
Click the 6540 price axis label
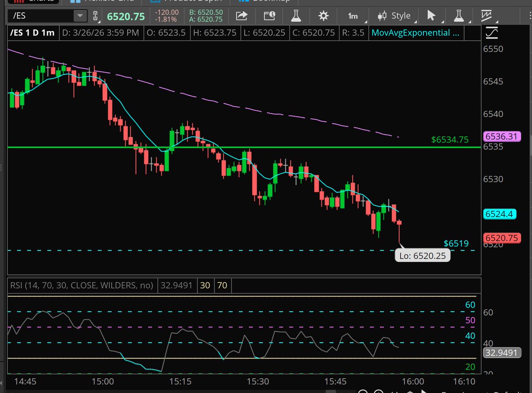[493, 114]
